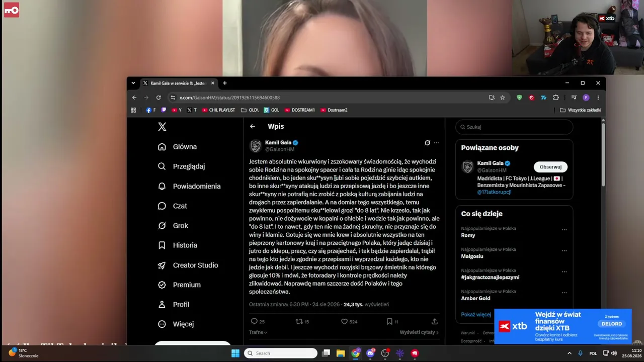Open Historia in the sidebar
The height and width of the screenshot is (362, 644).
point(177,245)
